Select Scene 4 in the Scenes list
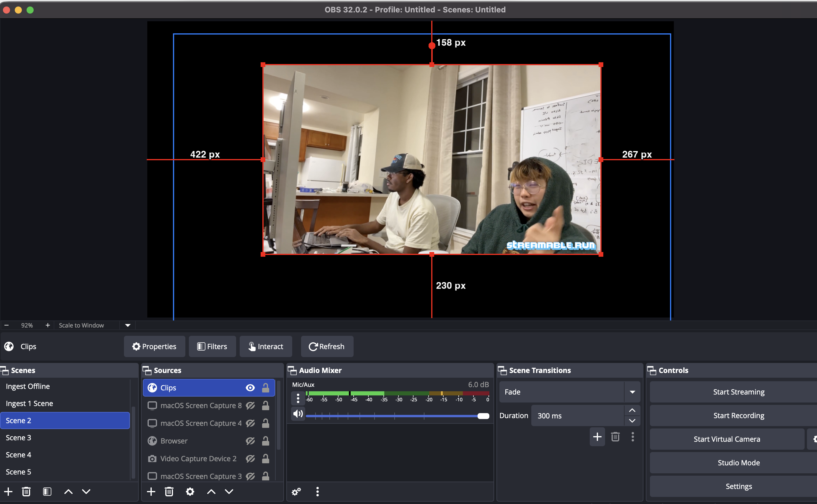Screen dimensions: 817x504 19,454
